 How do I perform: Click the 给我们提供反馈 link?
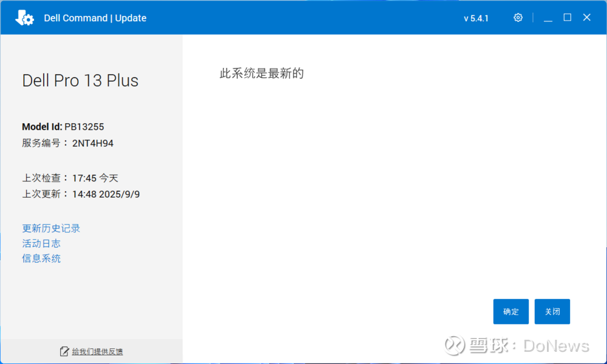(97, 352)
